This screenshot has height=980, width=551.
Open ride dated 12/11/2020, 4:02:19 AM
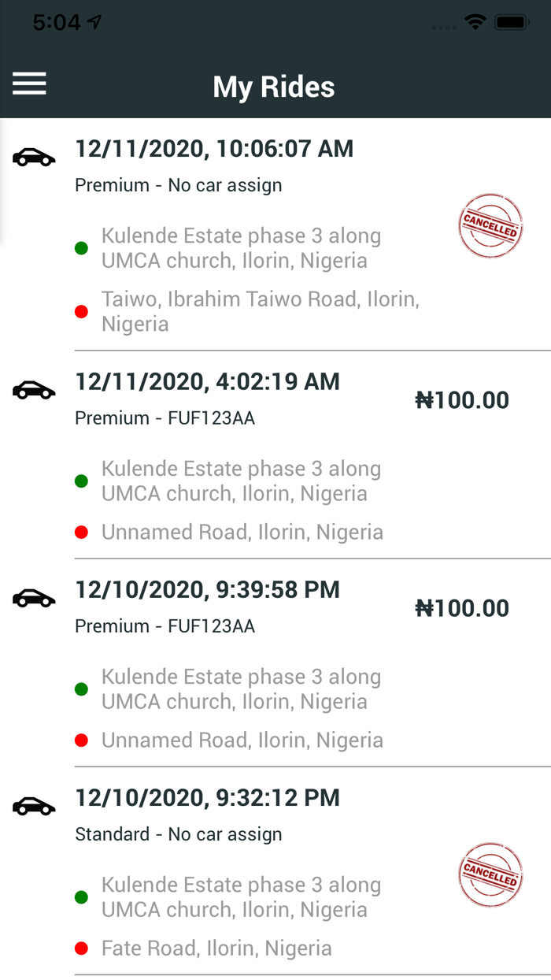207,381
